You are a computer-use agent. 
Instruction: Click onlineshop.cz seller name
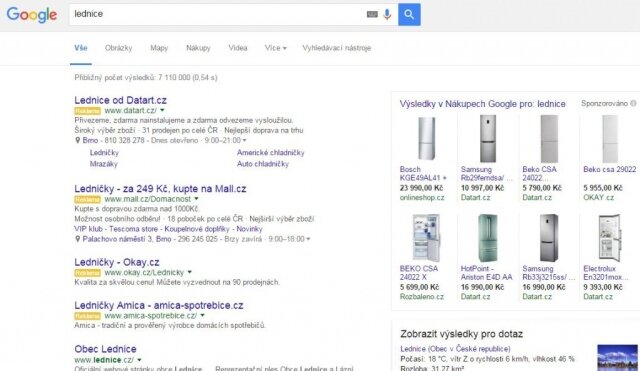tap(422, 198)
